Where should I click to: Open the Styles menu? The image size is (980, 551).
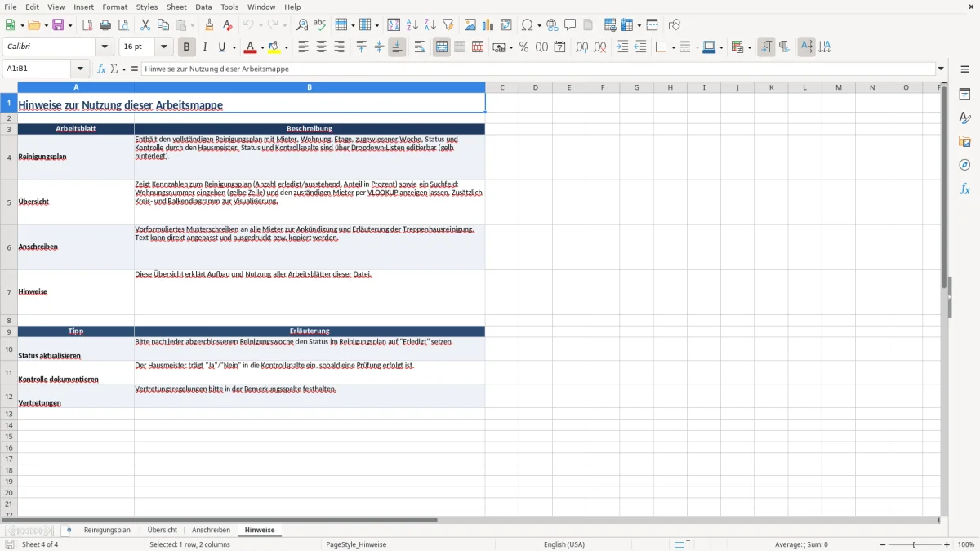click(147, 7)
